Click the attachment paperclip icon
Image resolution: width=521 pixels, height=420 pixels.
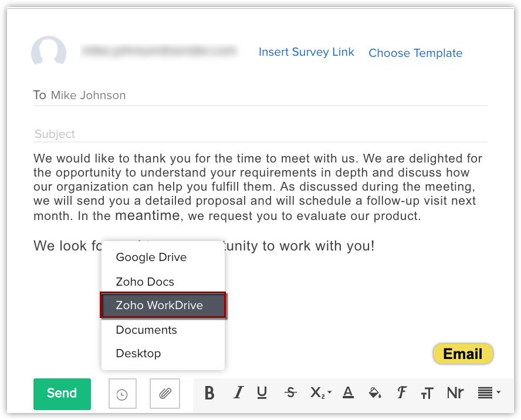[165, 394]
